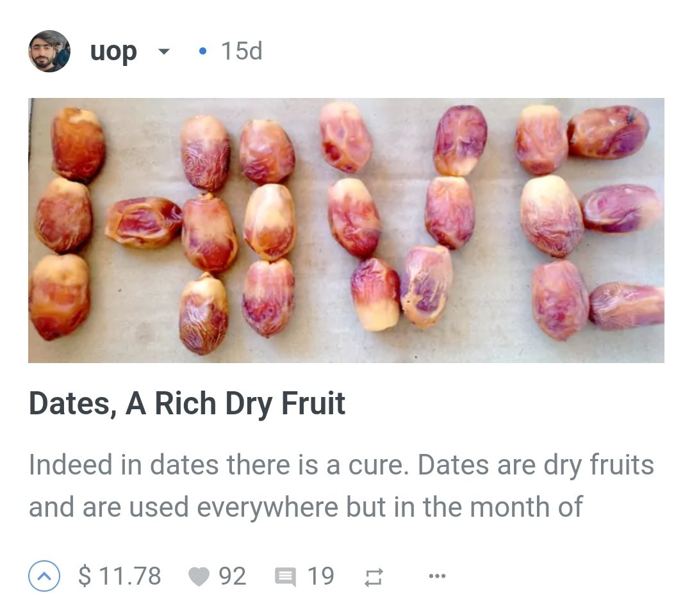Screen dimensions: 692x616
Task: Open the comments speech bubble icon
Action: pos(285,577)
